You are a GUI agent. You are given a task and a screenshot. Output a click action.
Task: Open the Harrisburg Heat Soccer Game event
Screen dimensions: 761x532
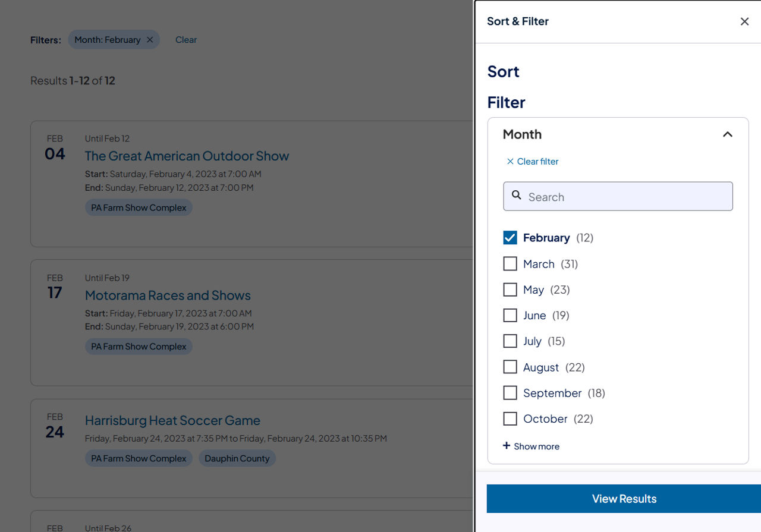172,420
